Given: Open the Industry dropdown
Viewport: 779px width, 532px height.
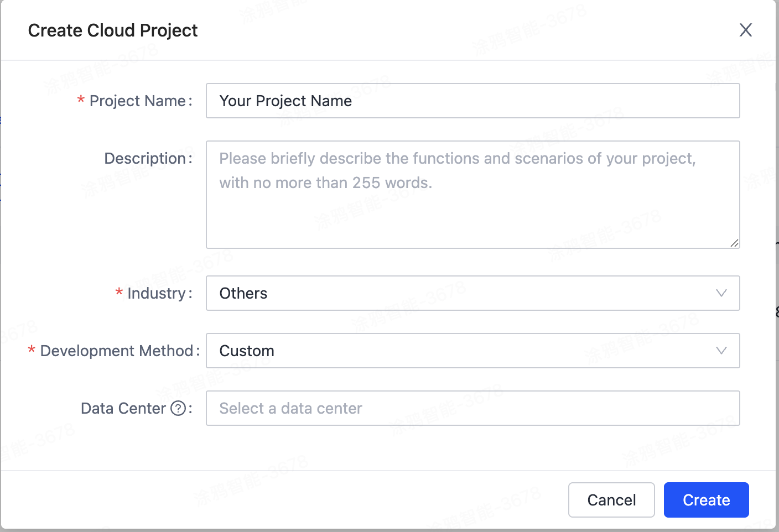Looking at the screenshot, I should [473, 293].
